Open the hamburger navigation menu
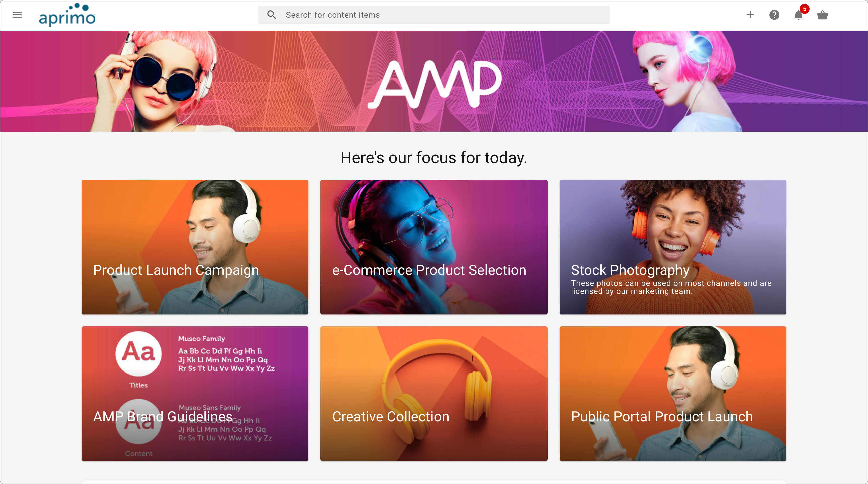The image size is (868, 484). click(x=17, y=15)
